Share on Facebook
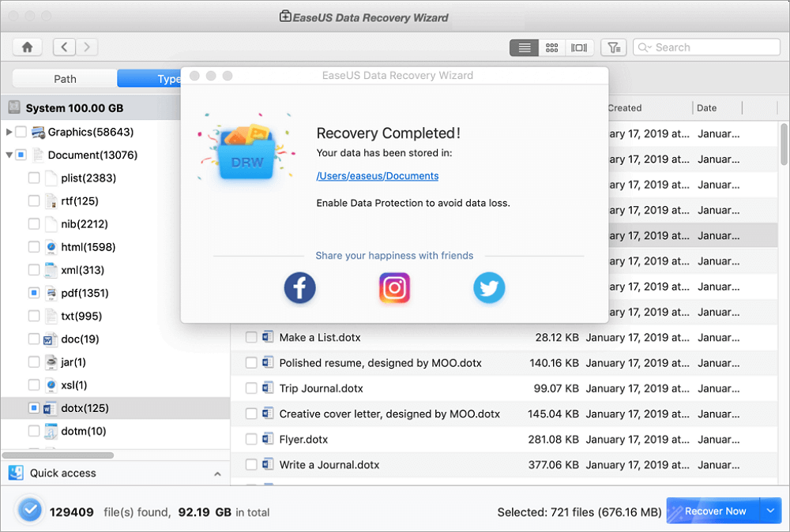This screenshot has width=790, height=532. click(x=300, y=288)
